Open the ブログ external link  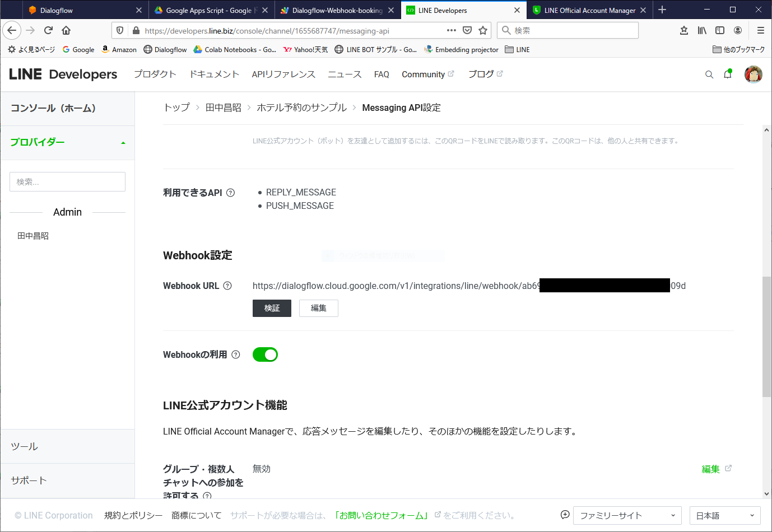click(485, 74)
